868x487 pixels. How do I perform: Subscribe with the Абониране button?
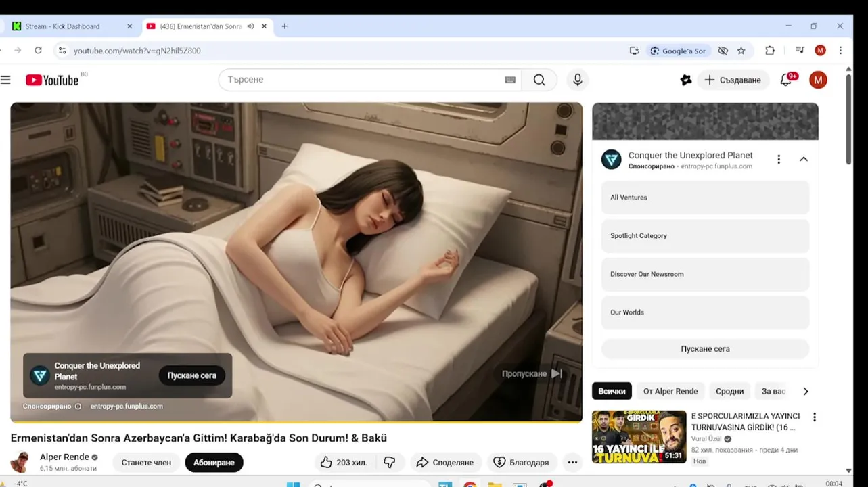point(214,463)
